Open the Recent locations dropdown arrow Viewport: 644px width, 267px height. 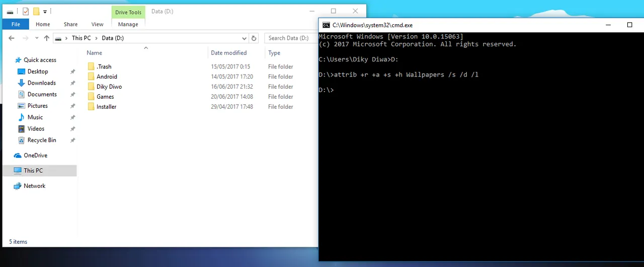[36, 38]
